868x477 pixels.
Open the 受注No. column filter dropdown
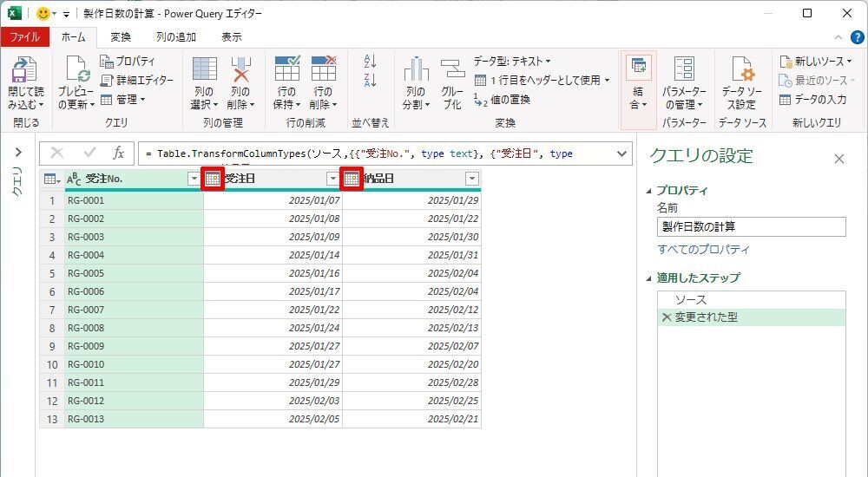tap(194, 179)
